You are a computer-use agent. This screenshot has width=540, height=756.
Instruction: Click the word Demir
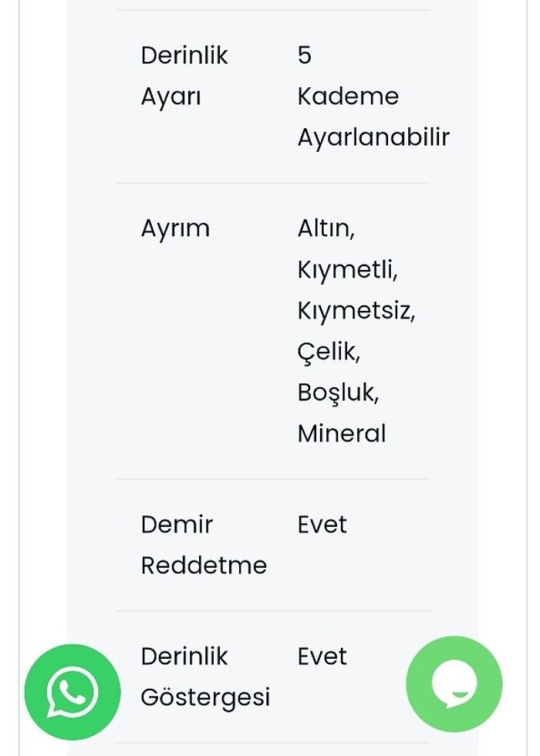pyautogui.click(x=177, y=525)
